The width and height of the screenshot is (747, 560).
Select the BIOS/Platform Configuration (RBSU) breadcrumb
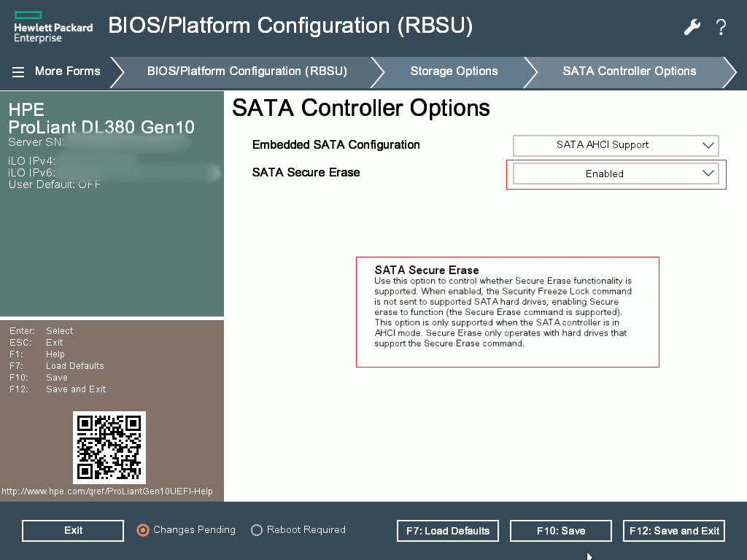click(x=248, y=71)
